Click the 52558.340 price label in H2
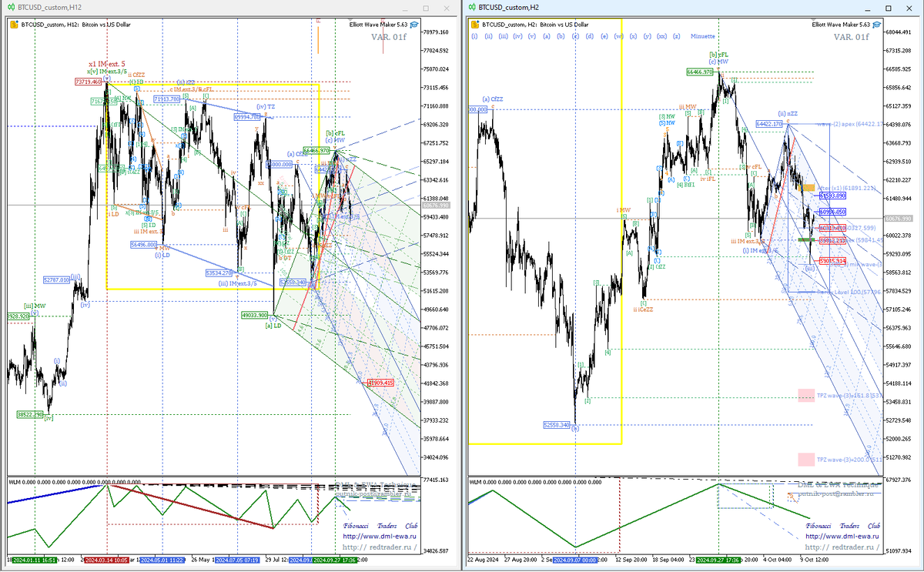The height and width of the screenshot is (572, 924). pos(557,424)
